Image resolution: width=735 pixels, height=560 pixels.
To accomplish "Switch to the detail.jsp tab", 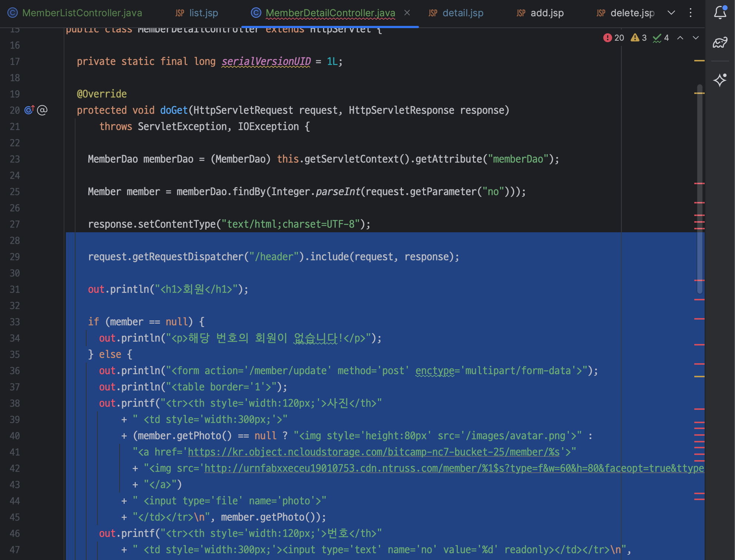I will pyautogui.click(x=463, y=13).
